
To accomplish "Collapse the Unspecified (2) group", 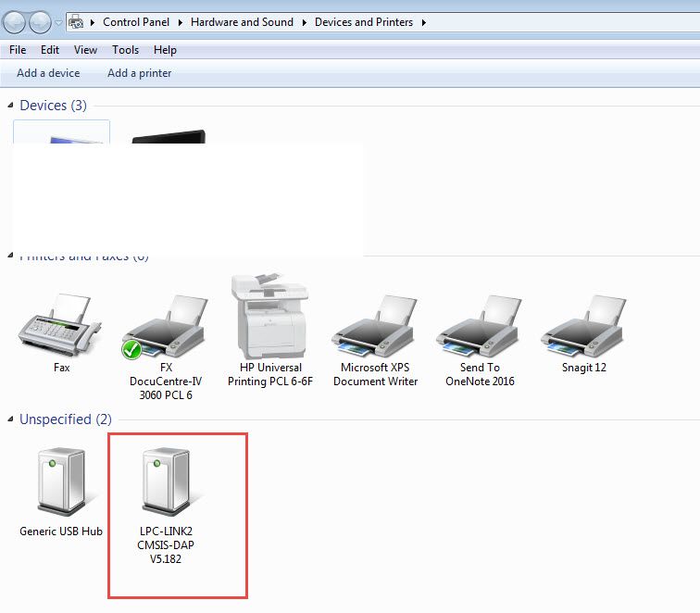I will coord(10,419).
